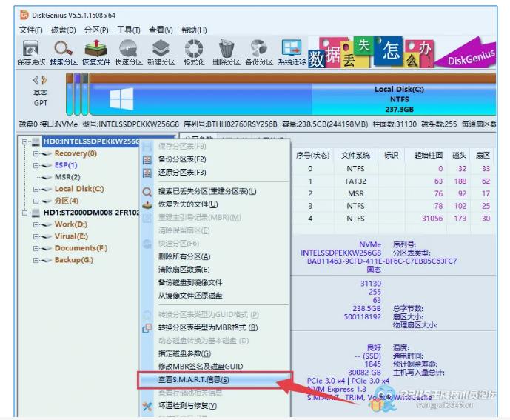
Task: Collapse the HD0 INTEL SSD disk node
Action: click(25, 141)
